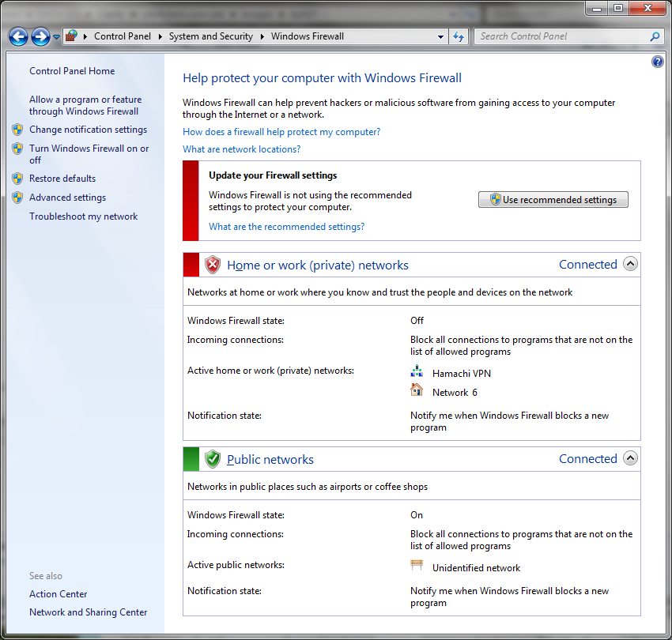Click Home or work (private) networks heading
Viewport: 672px width, 640px height.
click(x=318, y=265)
